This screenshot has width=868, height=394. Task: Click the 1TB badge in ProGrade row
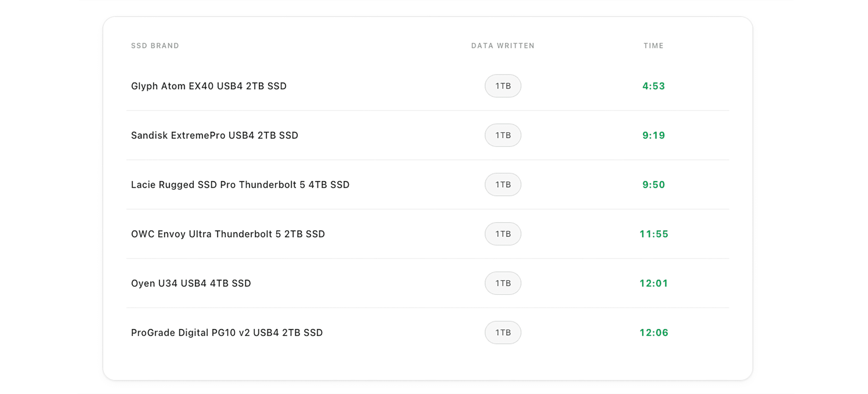click(502, 333)
